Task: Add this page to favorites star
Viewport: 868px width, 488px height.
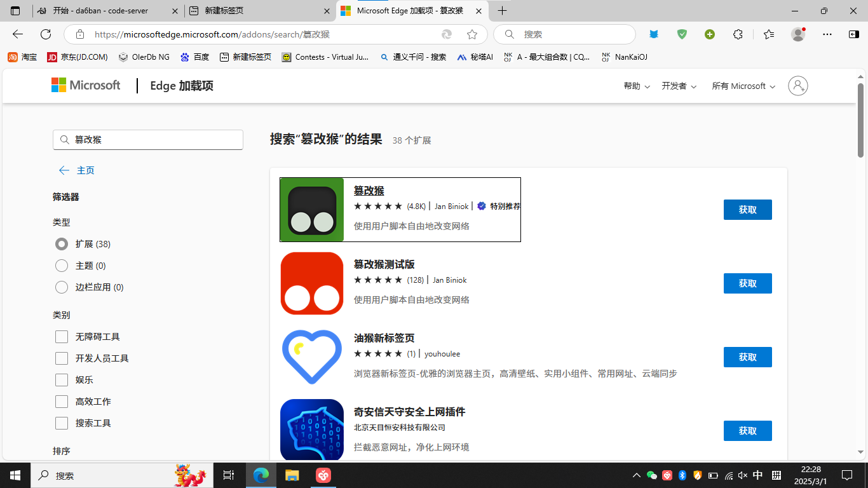Action: [x=472, y=34]
